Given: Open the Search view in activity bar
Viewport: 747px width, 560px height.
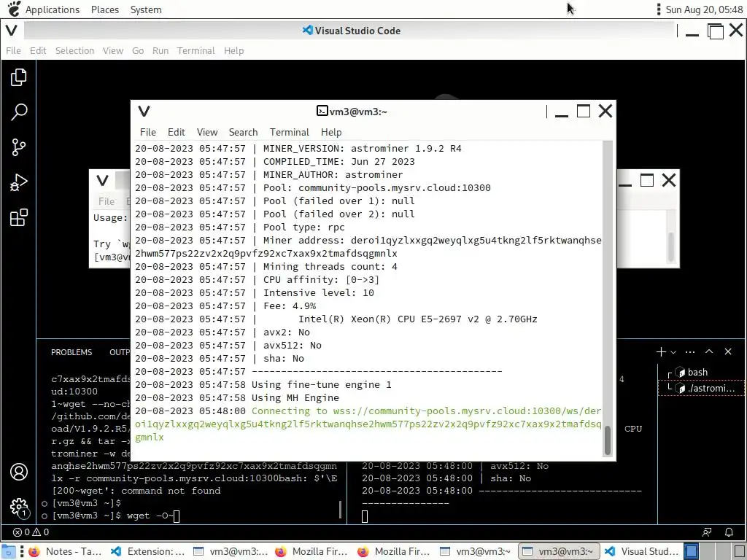Looking at the screenshot, I should tap(18, 112).
